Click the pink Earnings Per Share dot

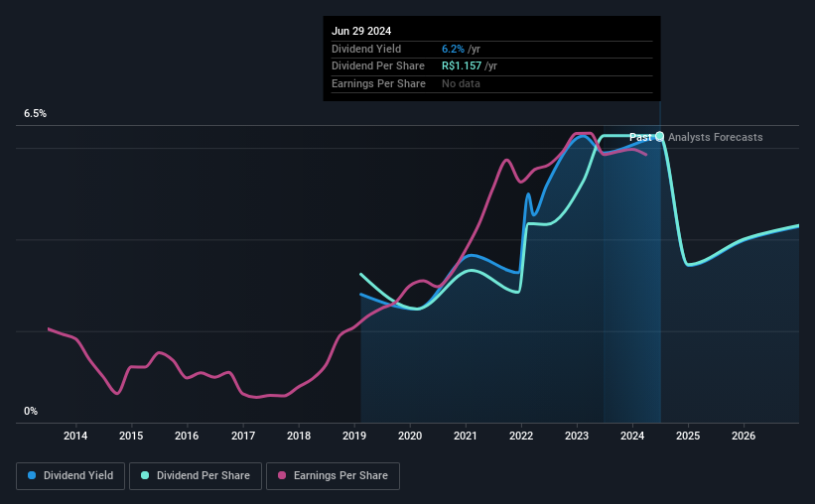[282, 475]
